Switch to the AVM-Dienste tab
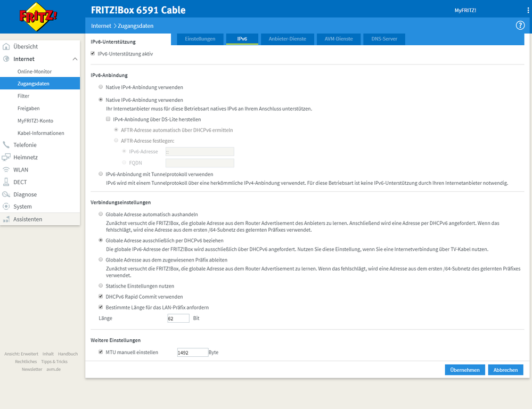This screenshot has height=409, width=532. point(339,39)
